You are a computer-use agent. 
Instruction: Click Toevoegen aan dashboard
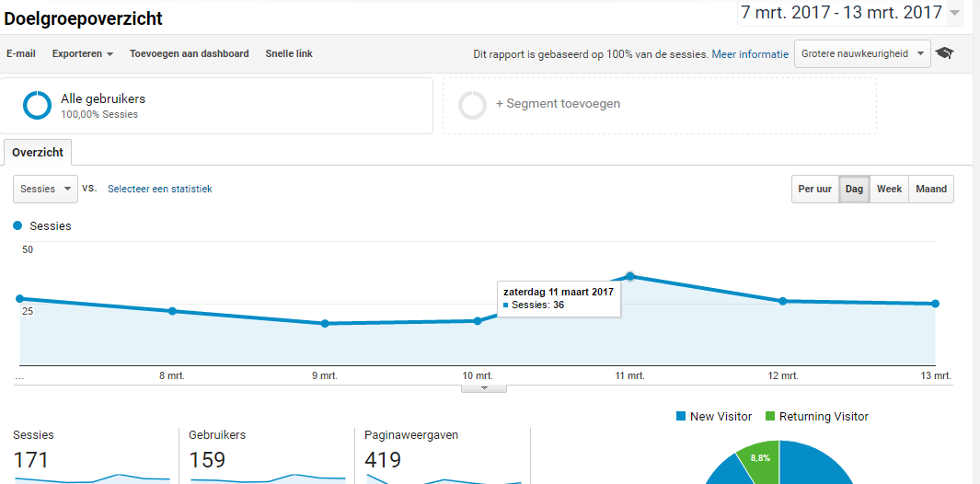(x=190, y=53)
